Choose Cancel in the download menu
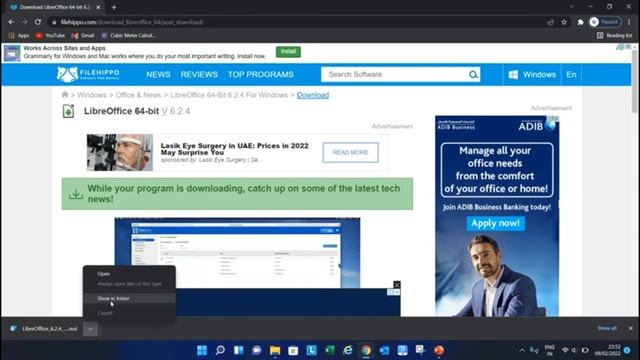 (x=104, y=313)
